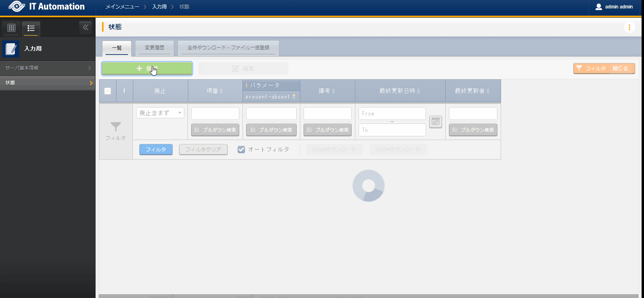Open the calendar date picker icon
644x298 pixels.
coord(435,122)
